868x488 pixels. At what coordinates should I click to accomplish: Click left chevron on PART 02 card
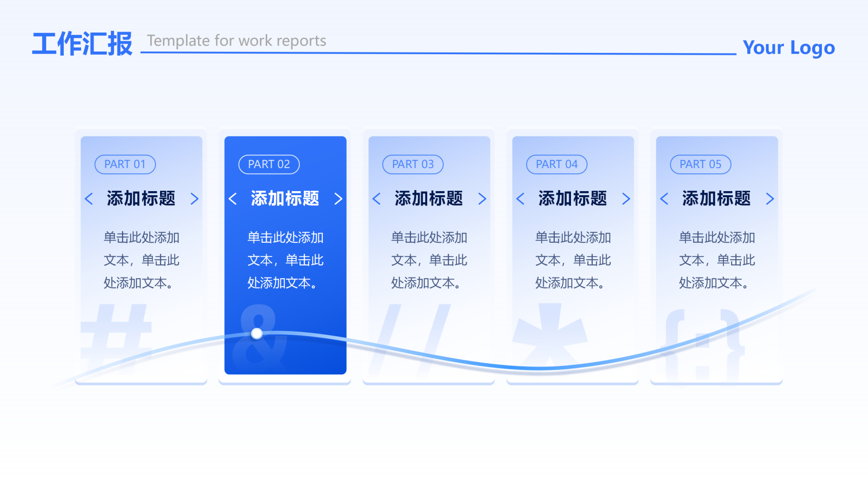pos(233,199)
